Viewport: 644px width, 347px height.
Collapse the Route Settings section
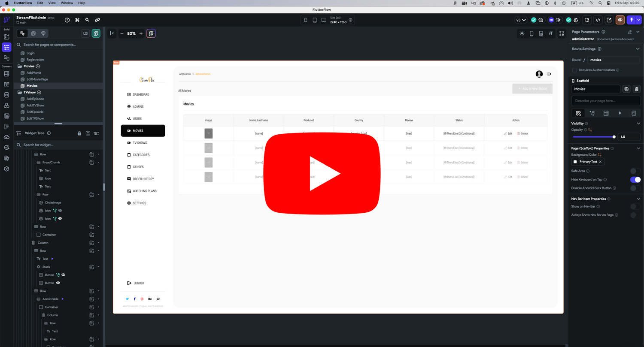click(x=638, y=49)
